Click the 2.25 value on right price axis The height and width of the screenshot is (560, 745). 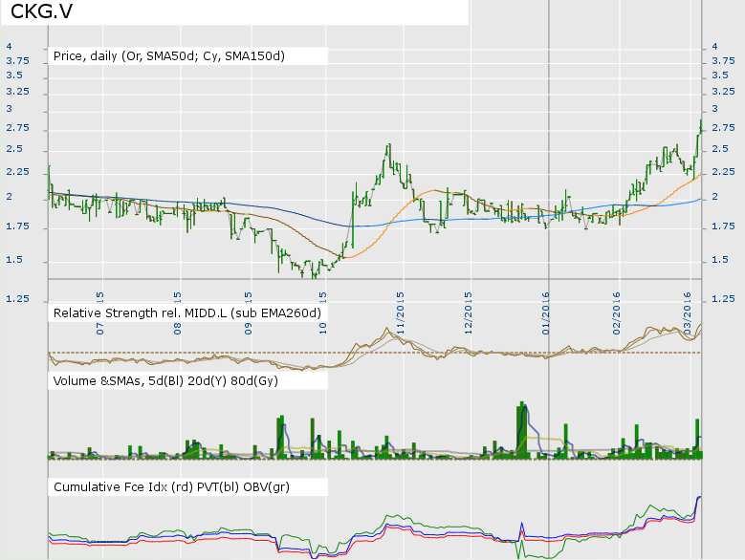coord(722,172)
